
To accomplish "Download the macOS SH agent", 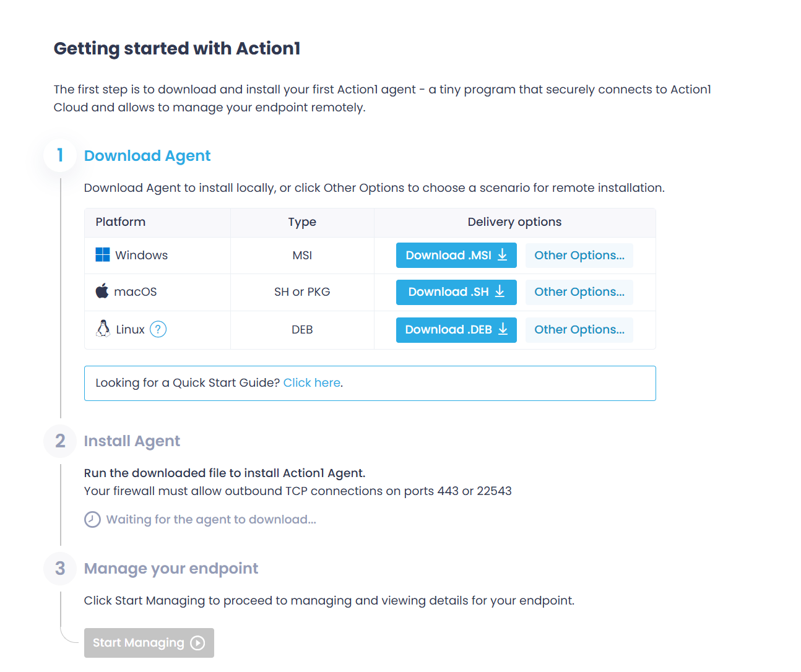I will [x=456, y=292].
